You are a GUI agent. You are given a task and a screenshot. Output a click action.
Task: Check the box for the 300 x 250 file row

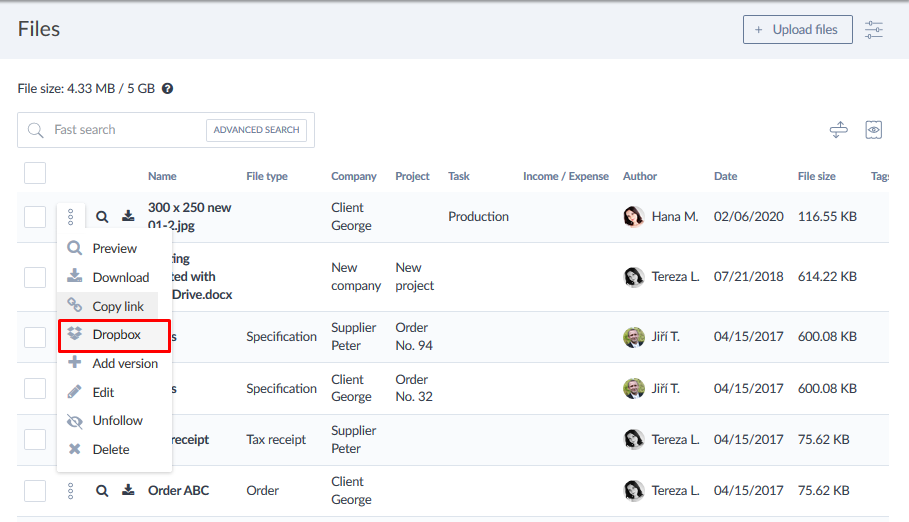(x=35, y=216)
